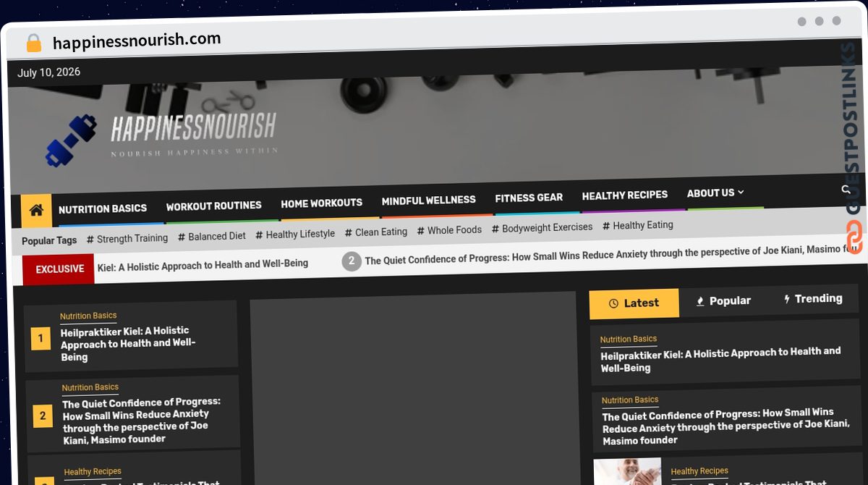Click the happinessnourish.com address bar URL

click(137, 41)
